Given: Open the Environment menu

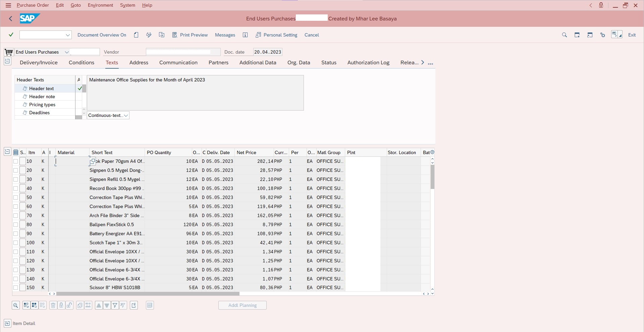Looking at the screenshot, I should [x=101, y=5].
